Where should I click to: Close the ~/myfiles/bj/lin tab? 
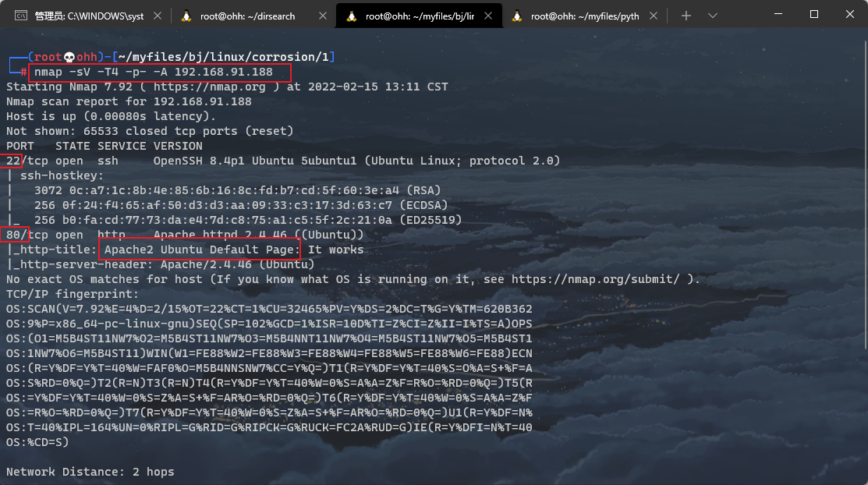tap(488, 16)
